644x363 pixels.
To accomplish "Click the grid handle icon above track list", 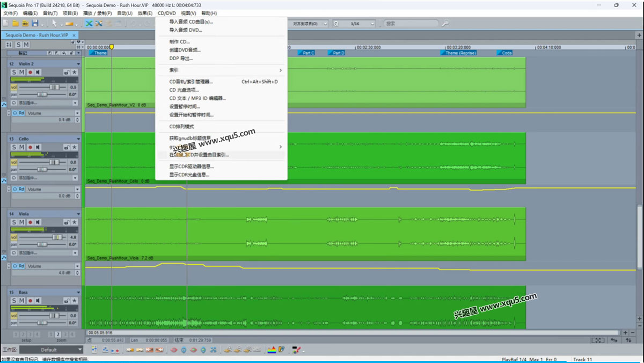I will point(9,45).
